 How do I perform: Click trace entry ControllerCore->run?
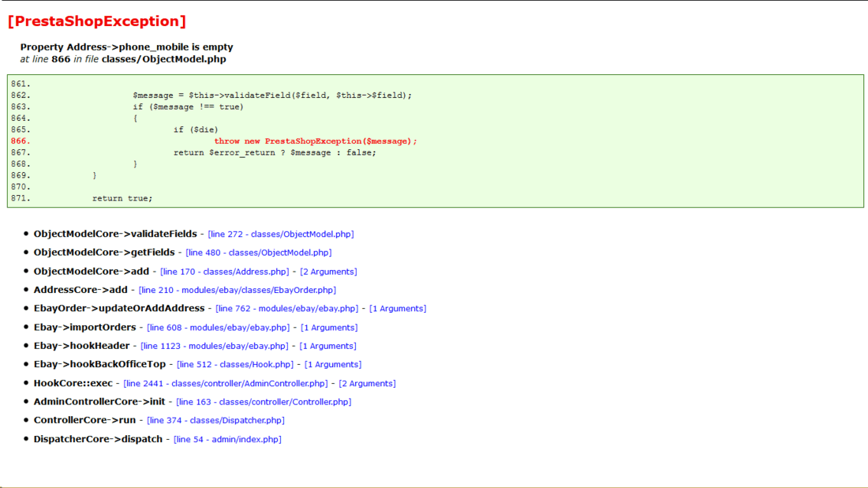[84, 420]
